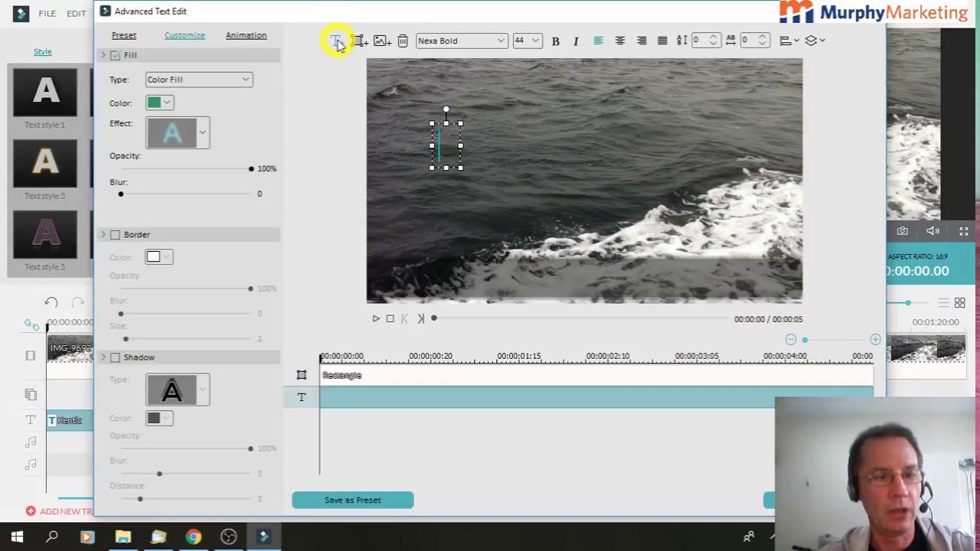Click the fill Blur slider handle
Screen dimensions: 980x551
point(120,194)
